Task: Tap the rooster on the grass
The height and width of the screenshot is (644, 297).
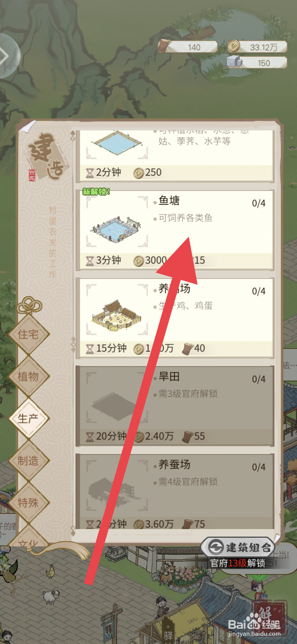Action: [50, 572]
